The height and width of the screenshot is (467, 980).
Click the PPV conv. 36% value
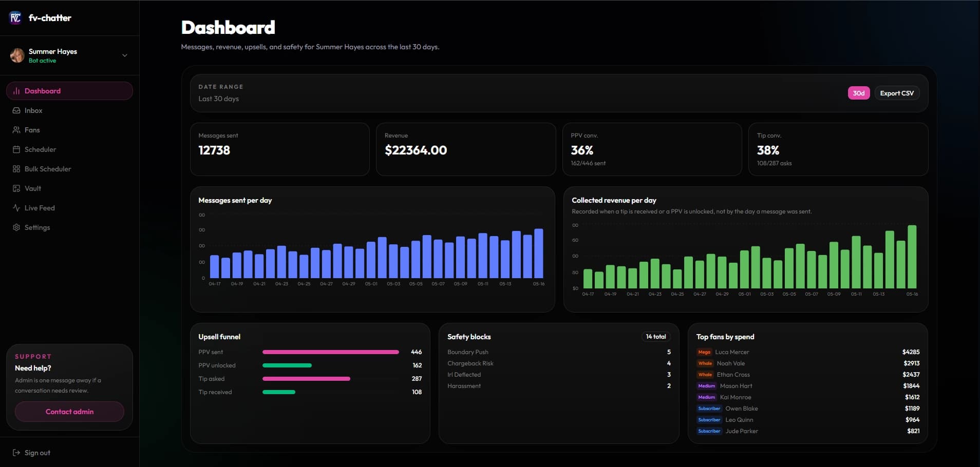point(582,150)
